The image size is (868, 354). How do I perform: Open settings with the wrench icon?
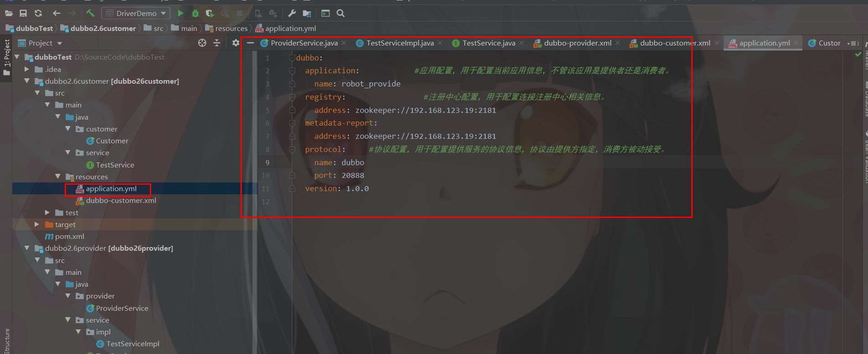pyautogui.click(x=292, y=13)
